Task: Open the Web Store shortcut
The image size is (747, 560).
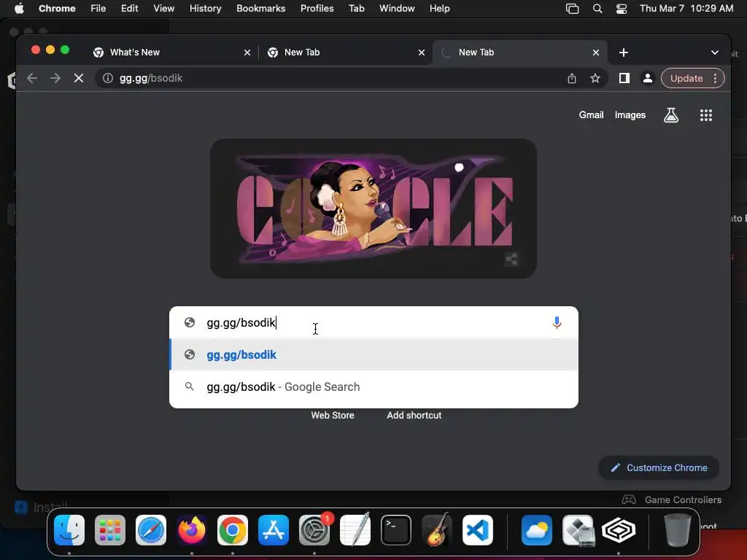Action: (333, 415)
